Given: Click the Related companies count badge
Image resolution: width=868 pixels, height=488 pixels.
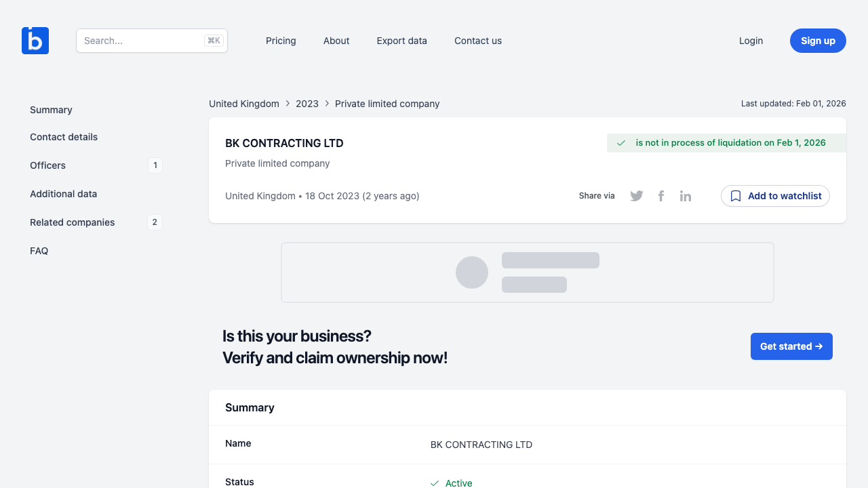Looking at the screenshot, I should [155, 222].
